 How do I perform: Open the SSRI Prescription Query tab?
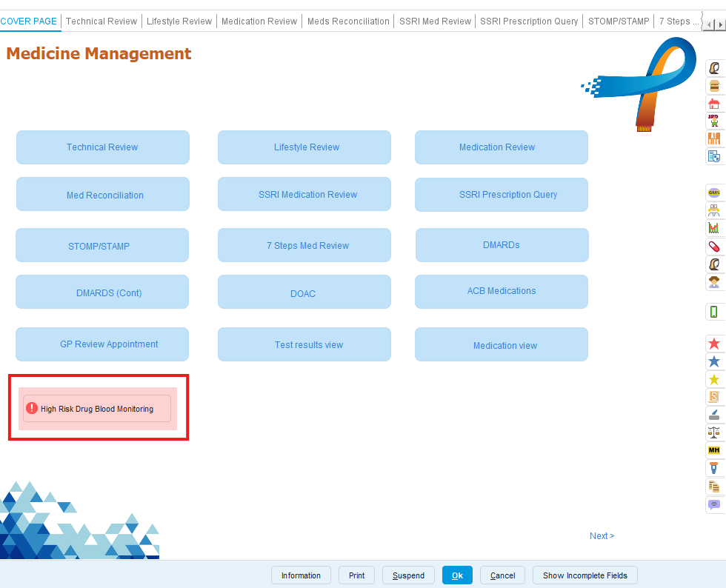pos(529,21)
